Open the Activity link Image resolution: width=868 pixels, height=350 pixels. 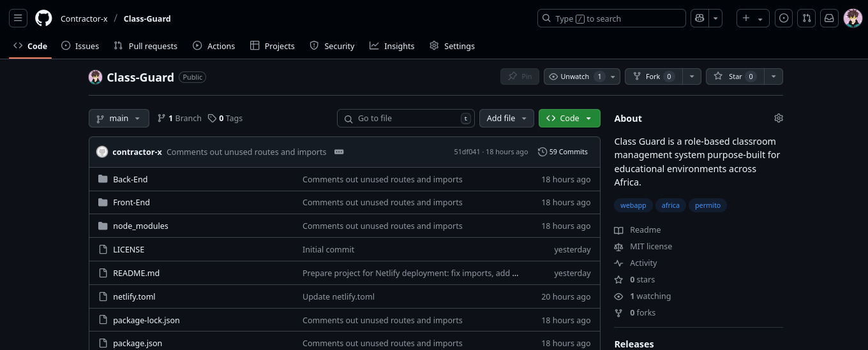[x=636, y=263]
